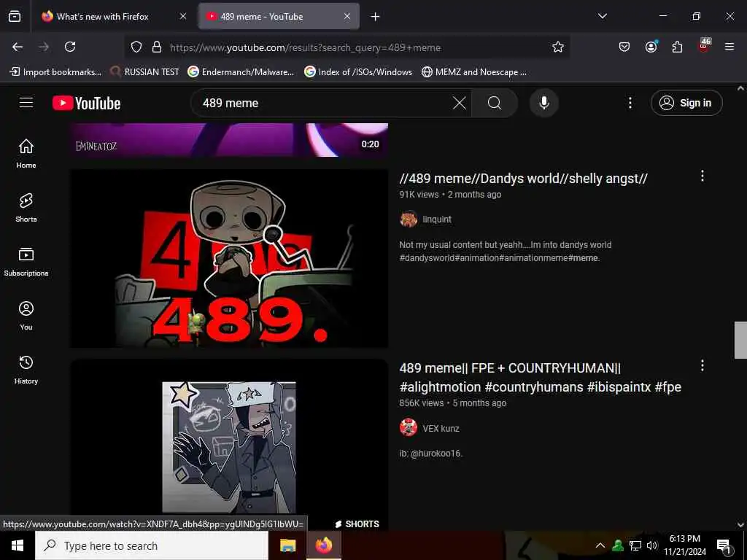
Task: Close the What's new with Firefox tab
Action: pos(183,17)
